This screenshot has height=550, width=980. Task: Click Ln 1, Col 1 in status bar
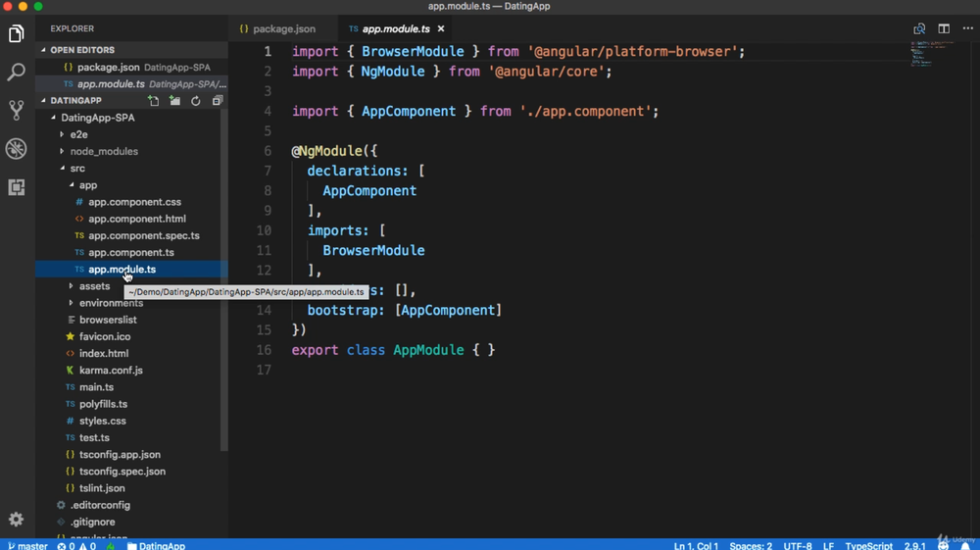click(696, 546)
